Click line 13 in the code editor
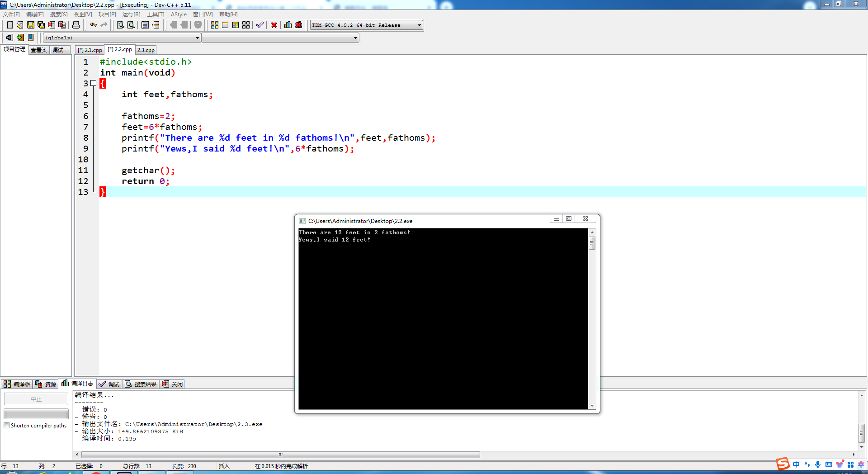The height and width of the screenshot is (474, 868). 482,192
